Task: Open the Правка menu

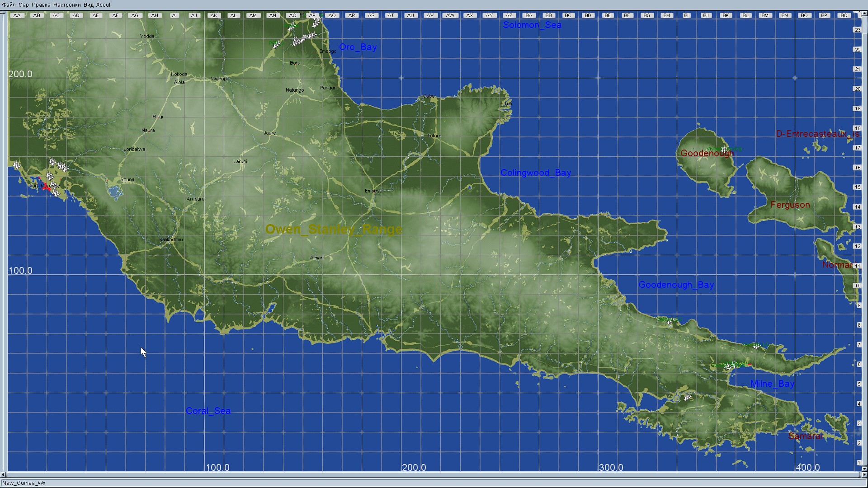Action: (41, 5)
